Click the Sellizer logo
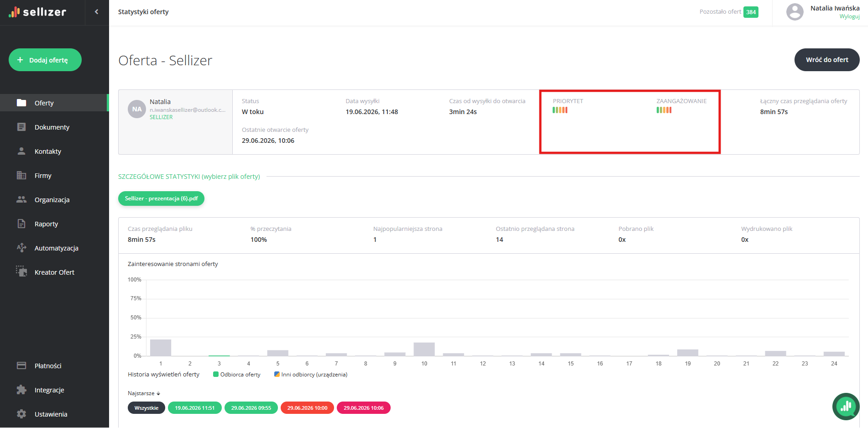868x428 pixels. pyautogui.click(x=37, y=12)
